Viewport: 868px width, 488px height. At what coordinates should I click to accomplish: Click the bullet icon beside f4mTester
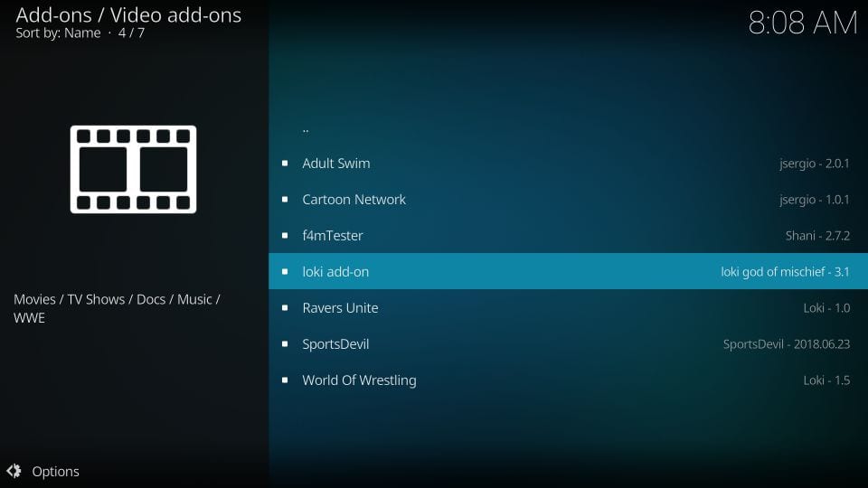(x=285, y=235)
